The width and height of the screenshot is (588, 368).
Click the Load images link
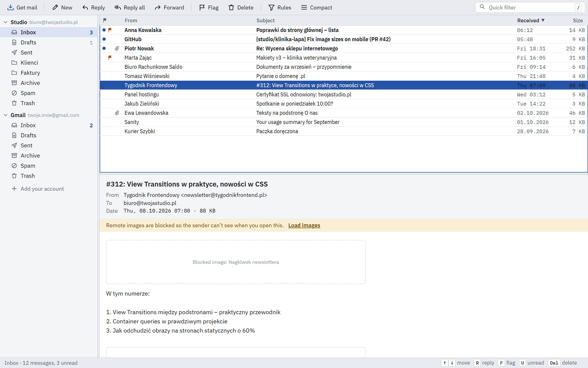coord(304,225)
